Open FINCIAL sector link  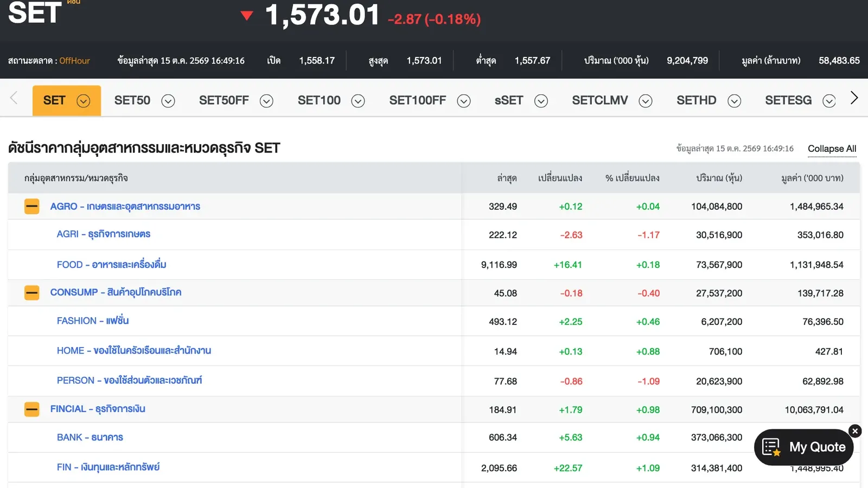point(98,409)
